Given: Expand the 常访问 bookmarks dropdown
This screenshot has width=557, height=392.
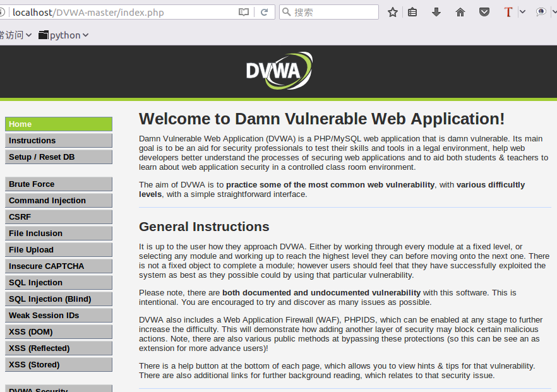Looking at the screenshot, I should 16,35.
